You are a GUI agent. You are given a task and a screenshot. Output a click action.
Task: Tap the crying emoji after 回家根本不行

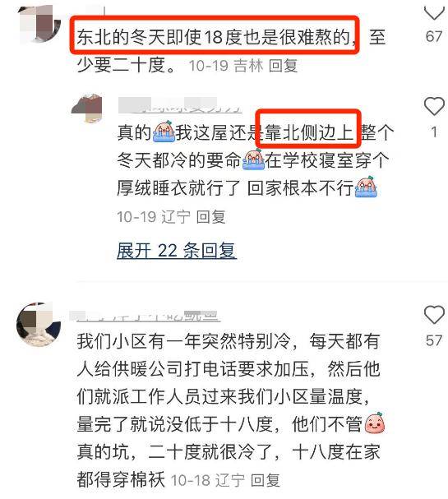pos(366,187)
